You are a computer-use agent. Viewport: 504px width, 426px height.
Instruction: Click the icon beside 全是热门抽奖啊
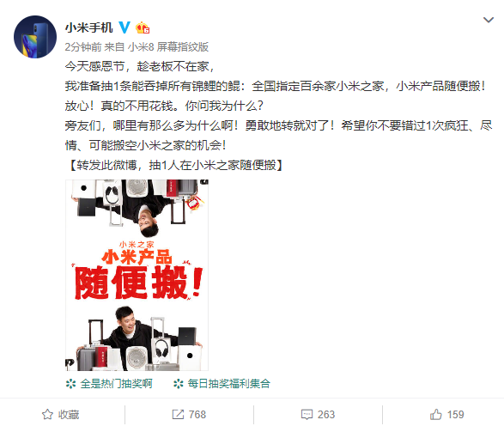click(70, 384)
